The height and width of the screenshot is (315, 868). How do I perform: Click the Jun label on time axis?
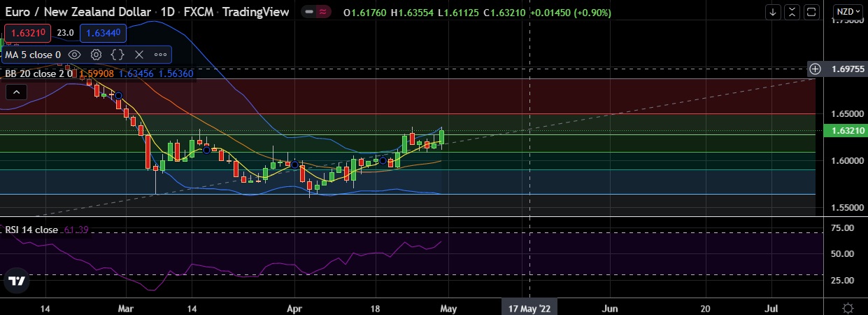[611, 308]
